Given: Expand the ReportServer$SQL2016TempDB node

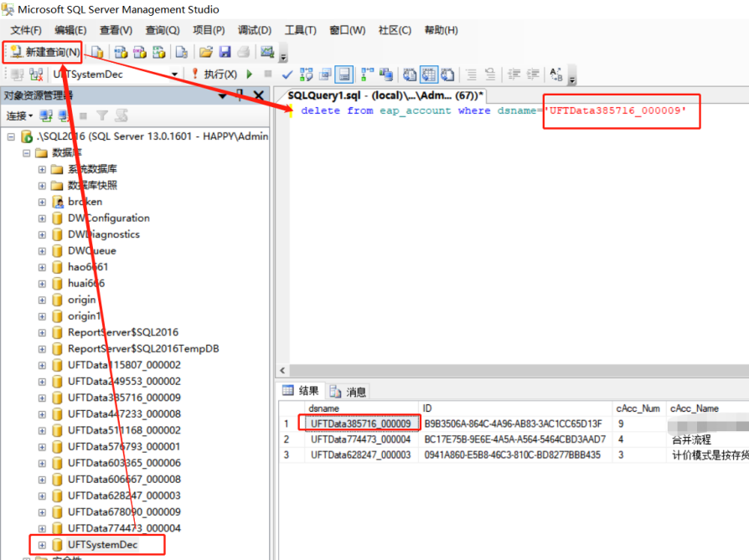Looking at the screenshot, I should pos(42,349).
